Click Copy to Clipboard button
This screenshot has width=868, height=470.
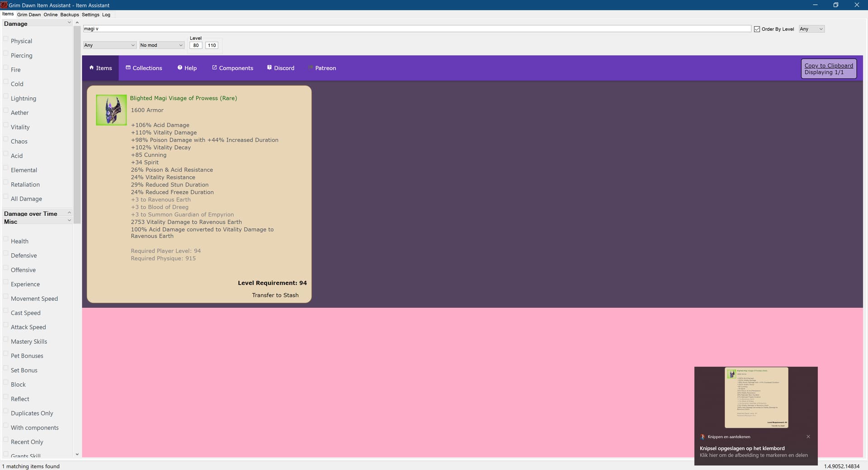(828, 66)
